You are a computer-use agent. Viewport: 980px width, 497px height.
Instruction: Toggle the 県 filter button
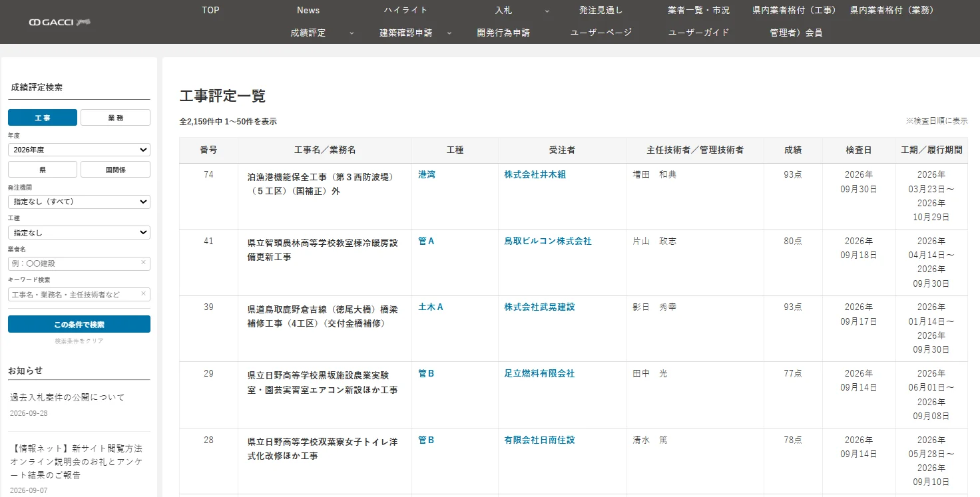click(43, 170)
